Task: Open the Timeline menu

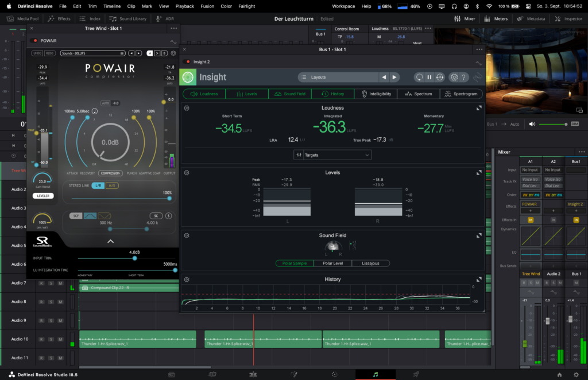Action: click(112, 6)
